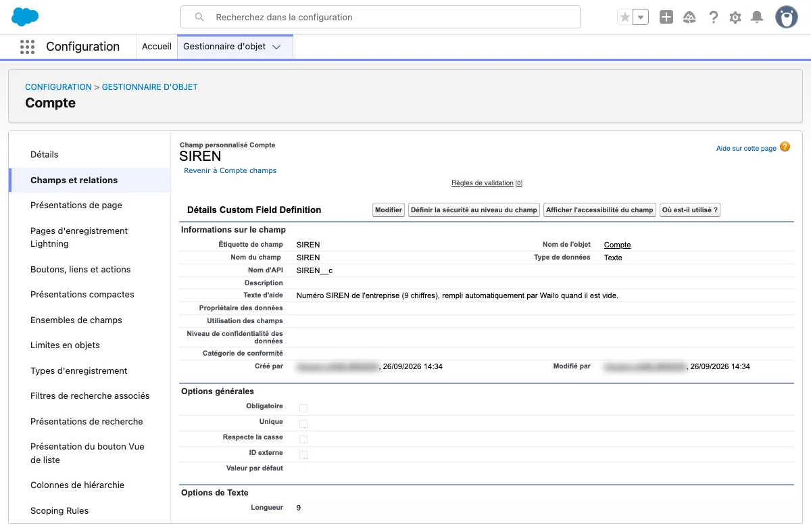Click the CONFIGURATION breadcrumb link
The width and height of the screenshot is (811, 532).
[x=58, y=87]
